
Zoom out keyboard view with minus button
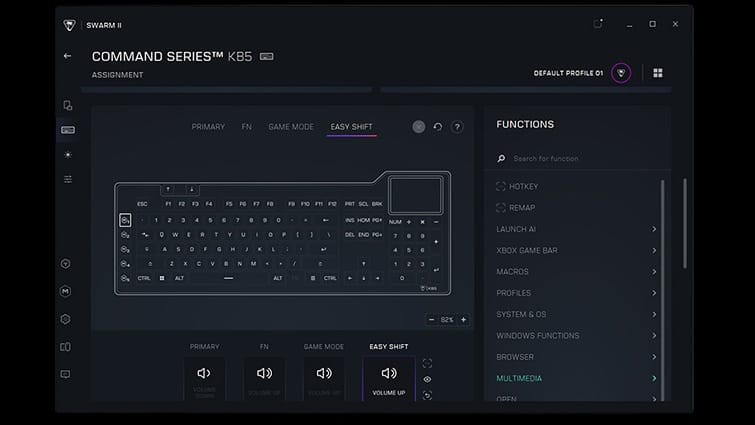(431, 320)
